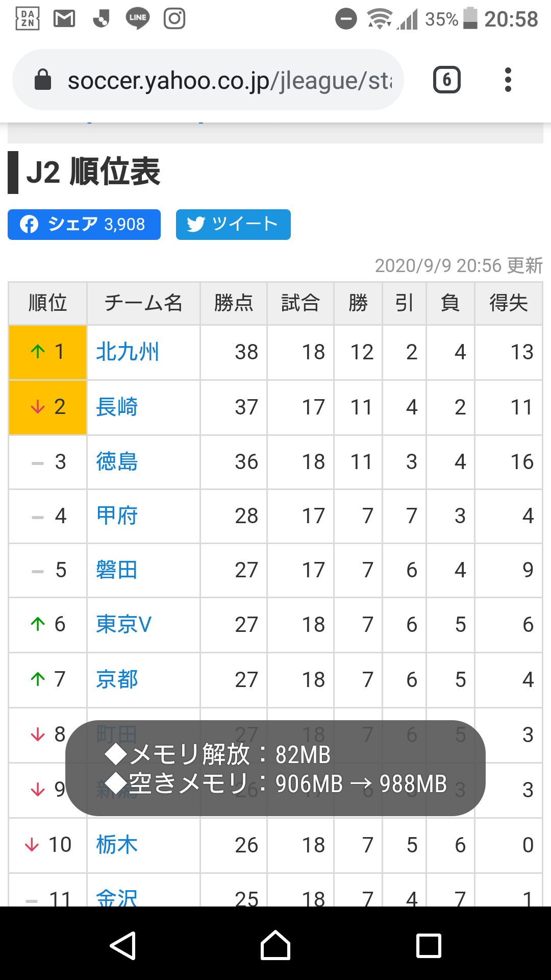The width and height of the screenshot is (551, 980).
Task: Share the page on Facebook
Action: point(84,225)
